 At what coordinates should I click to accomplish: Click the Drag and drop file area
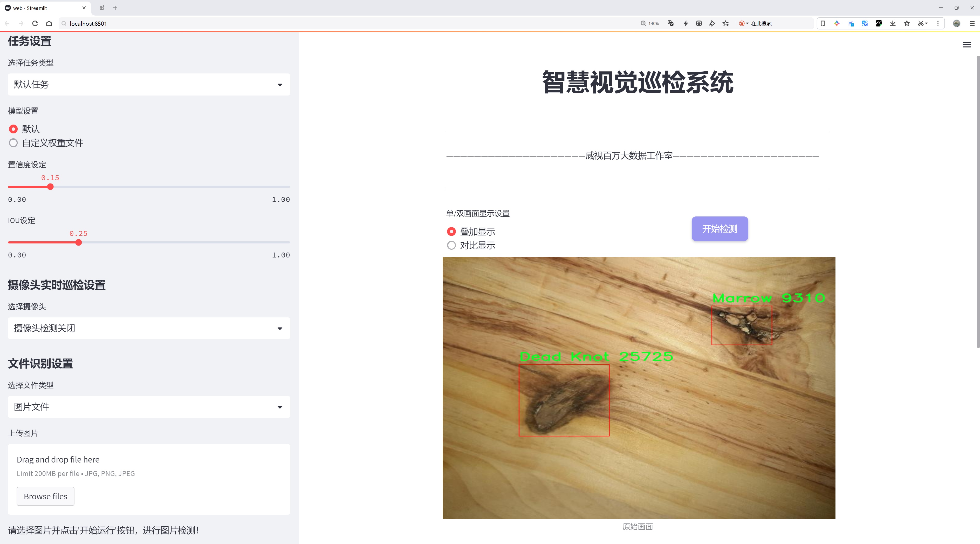pos(149,479)
